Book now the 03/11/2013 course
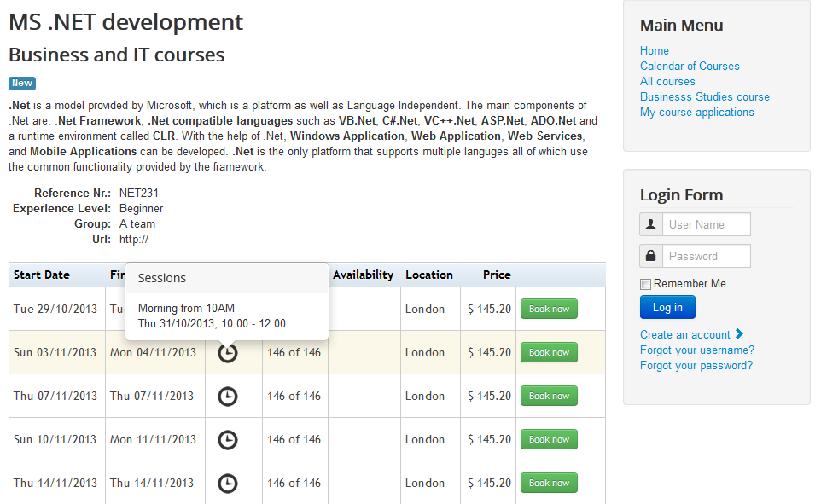 coord(549,352)
